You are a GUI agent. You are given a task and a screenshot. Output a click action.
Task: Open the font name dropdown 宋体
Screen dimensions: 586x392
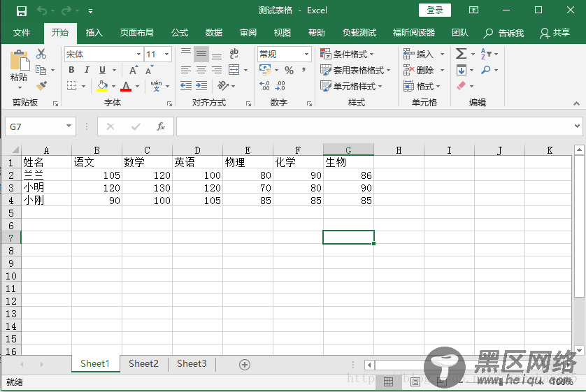(139, 54)
